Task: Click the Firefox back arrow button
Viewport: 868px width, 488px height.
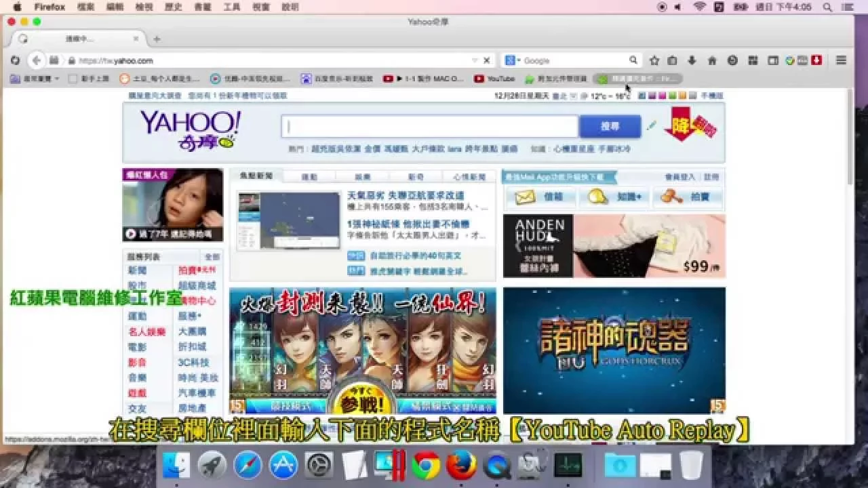Action: 37,60
